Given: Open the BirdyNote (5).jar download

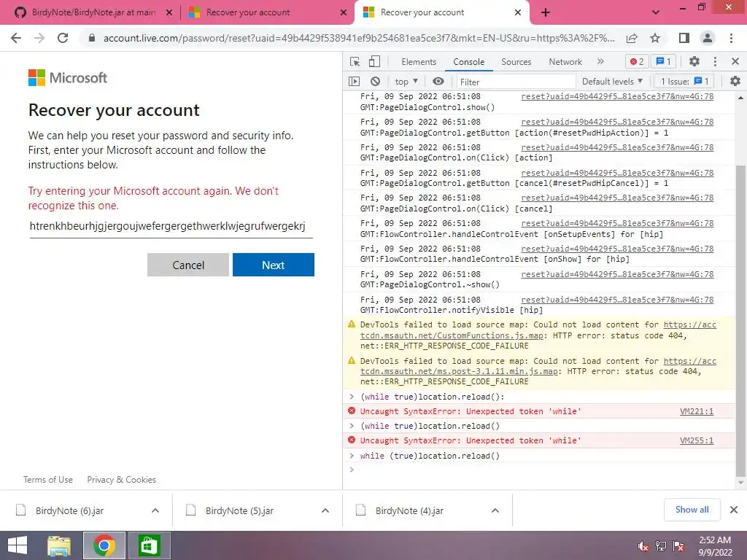Looking at the screenshot, I should pyautogui.click(x=239, y=510).
